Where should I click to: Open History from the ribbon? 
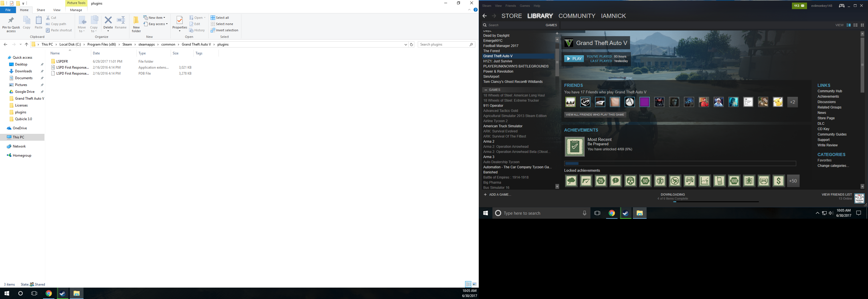[x=197, y=30]
